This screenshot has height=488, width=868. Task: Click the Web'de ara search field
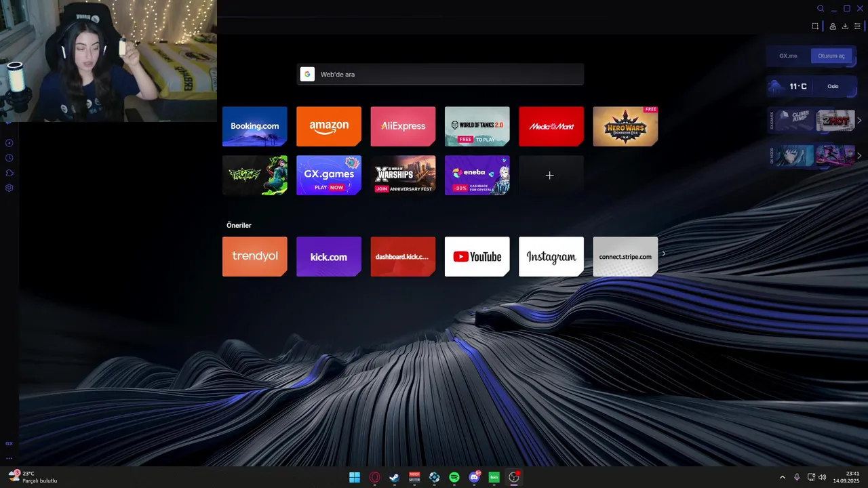point(440,75)
